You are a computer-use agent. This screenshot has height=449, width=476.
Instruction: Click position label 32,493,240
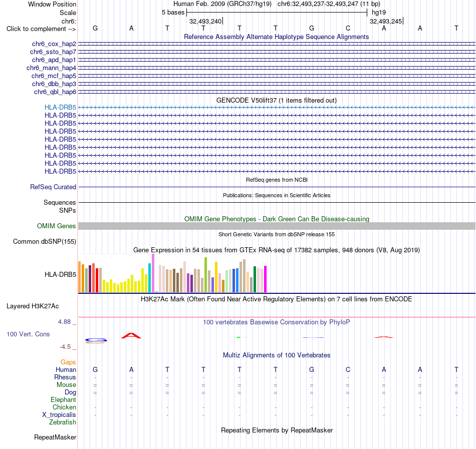tap(205, 21)
